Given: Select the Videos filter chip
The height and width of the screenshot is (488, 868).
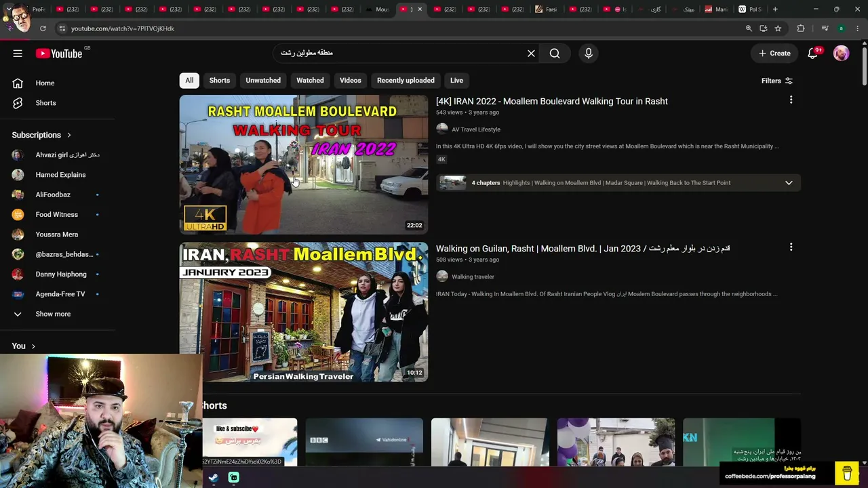Looking at the screenshot, I should coord(351,81).
